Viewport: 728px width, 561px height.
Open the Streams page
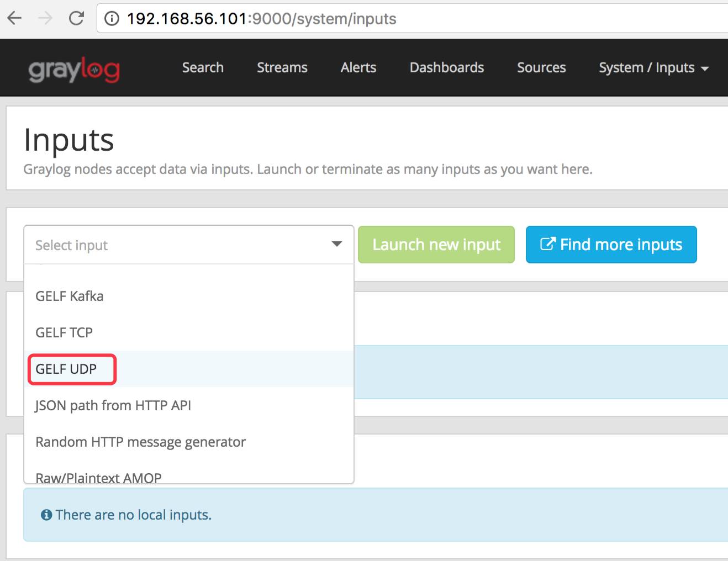[282, 67]
